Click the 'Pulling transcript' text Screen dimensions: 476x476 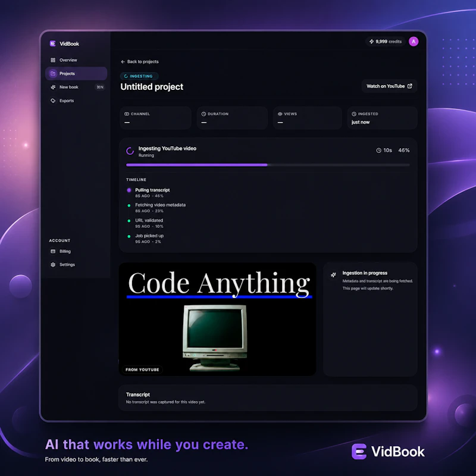coord(152,190)
